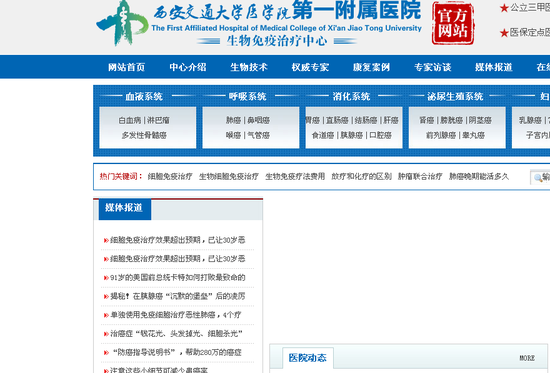550x373 pixels.
Task: Select the 医院动态 tab
Action: click(x=308, y=358)
